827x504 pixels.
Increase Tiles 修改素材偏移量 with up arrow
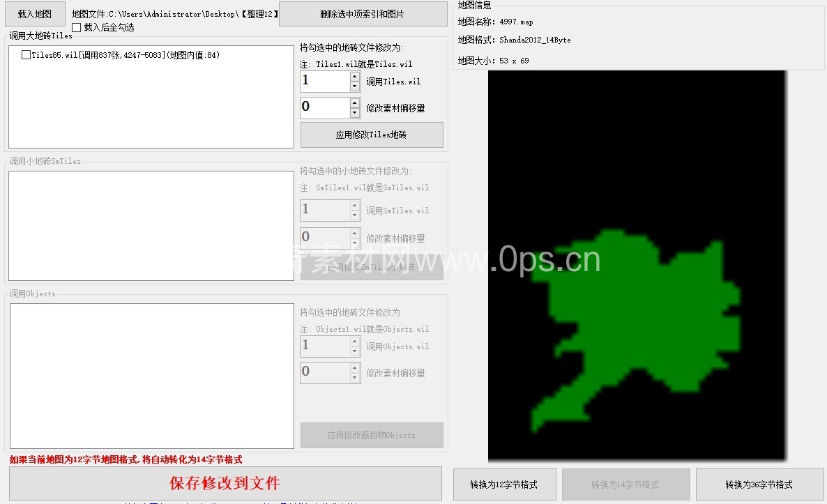click(x=355, y=102)
